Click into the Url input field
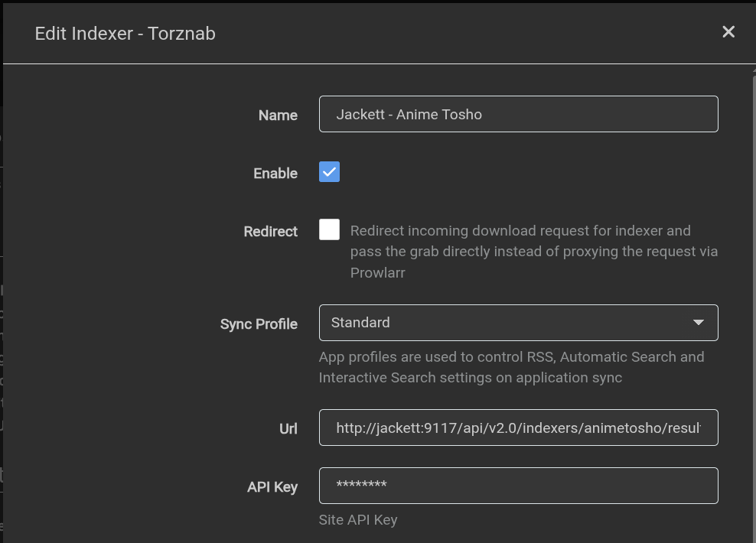This screenshot has height=543, width=756. 517,428
